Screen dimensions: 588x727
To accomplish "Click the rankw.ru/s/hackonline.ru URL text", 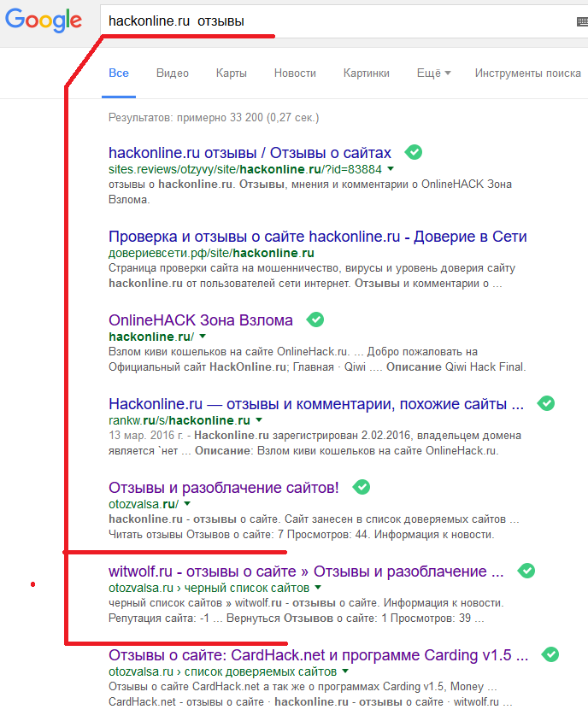I will (x=179, y=420).
